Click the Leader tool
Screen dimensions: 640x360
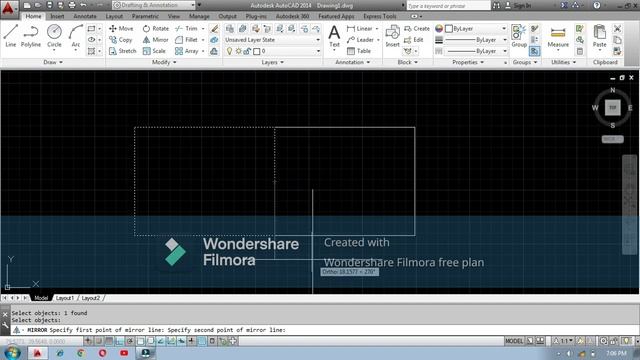360,40
